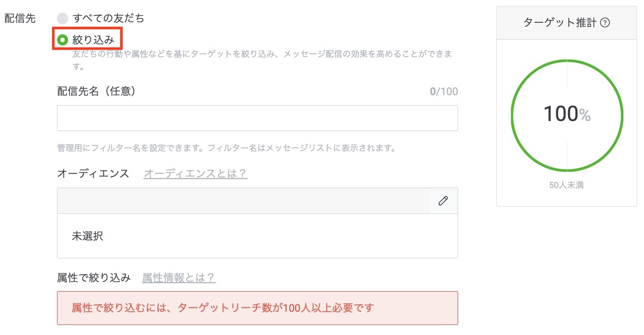644x335 pixels.
Task: Expand the 属性で絞り込み section
Action: 91,277
